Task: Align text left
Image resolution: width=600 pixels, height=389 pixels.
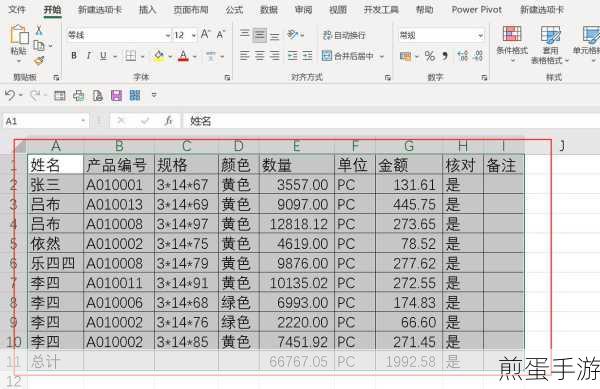Action: click(245, 56)
